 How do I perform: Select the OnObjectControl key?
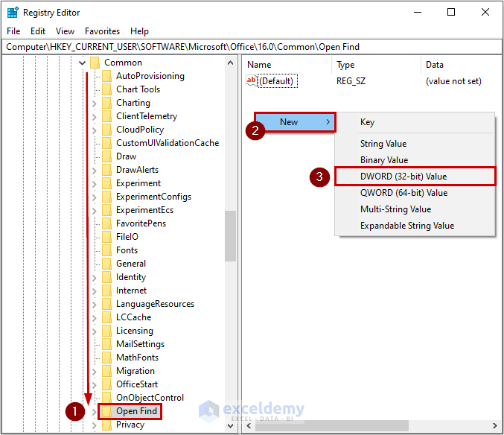coord(150,398)
